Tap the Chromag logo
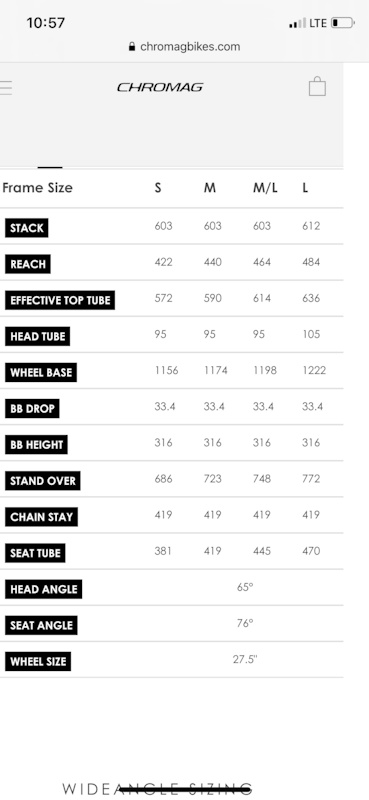This screenshot has height=800, width=369. click(x=160, y=87)
